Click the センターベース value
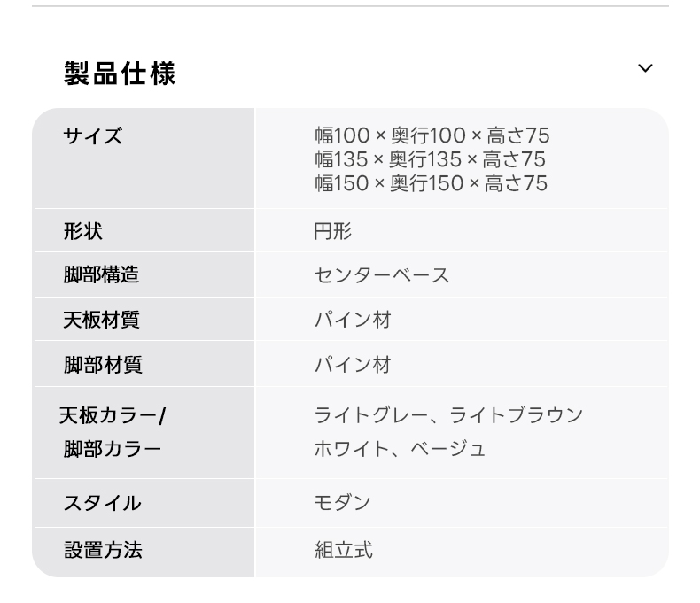The height and width of the screenshot is (603, 700). click(x=382, y=274)
